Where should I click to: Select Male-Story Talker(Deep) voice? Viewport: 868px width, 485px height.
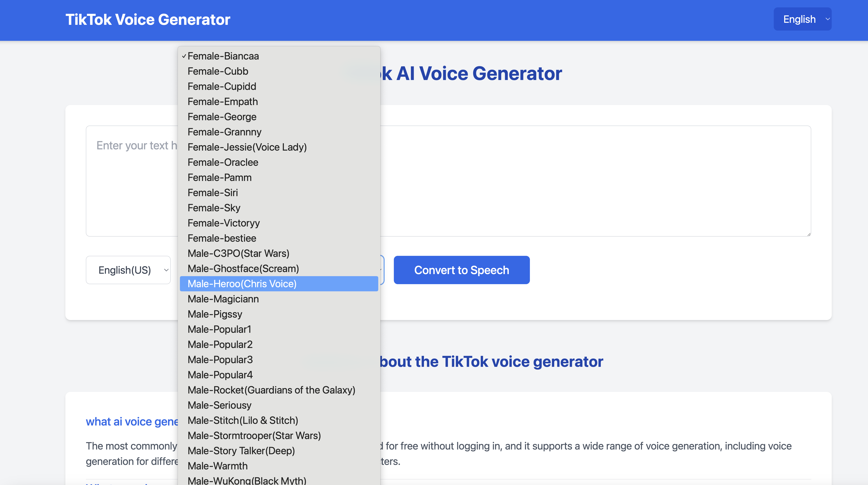[x=241, y=451]
